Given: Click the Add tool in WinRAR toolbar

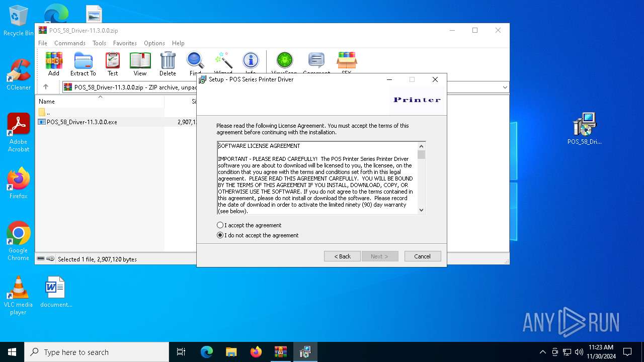Looking at the screenshot, I should [x=54, y=64].
